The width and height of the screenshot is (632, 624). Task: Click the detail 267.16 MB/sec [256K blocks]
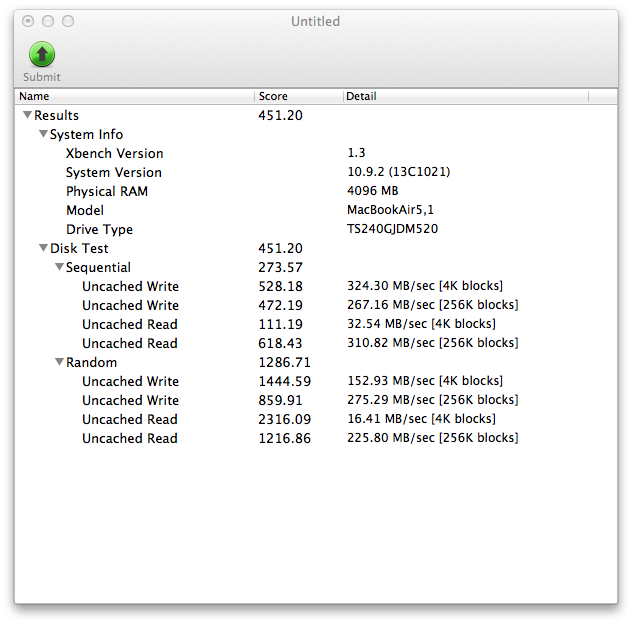[433, 305]
